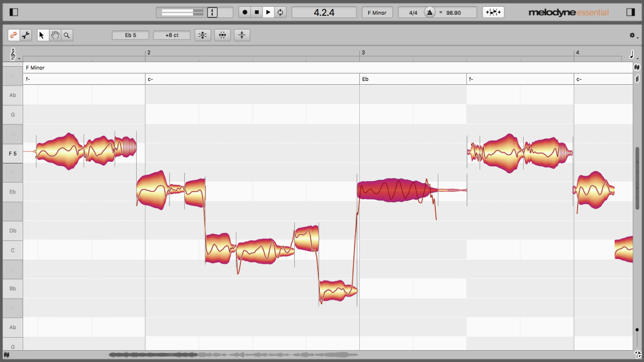The image size is (644, 362).
Task: Click the 4.2.4 position display
Action: 324,12
